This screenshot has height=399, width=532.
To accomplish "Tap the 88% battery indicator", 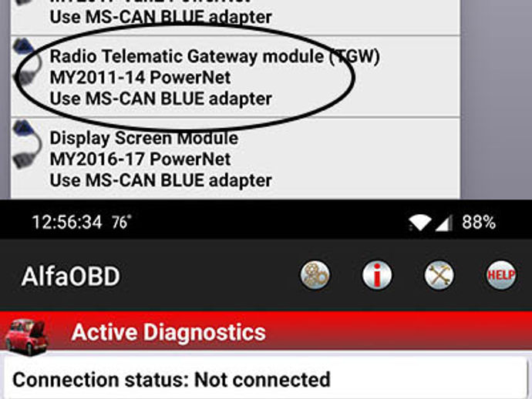I will coord(479,223).
